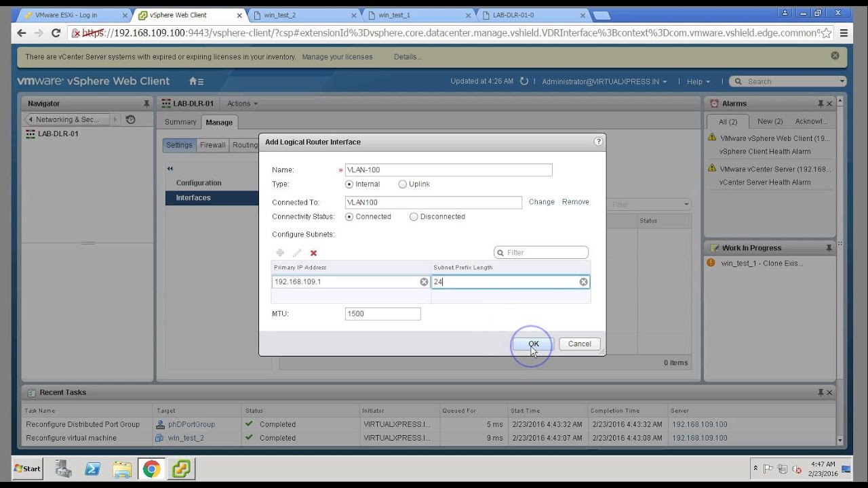868x488 pixels.
Task: Click the vSphere Search box
Action: (x=788, y=81)
